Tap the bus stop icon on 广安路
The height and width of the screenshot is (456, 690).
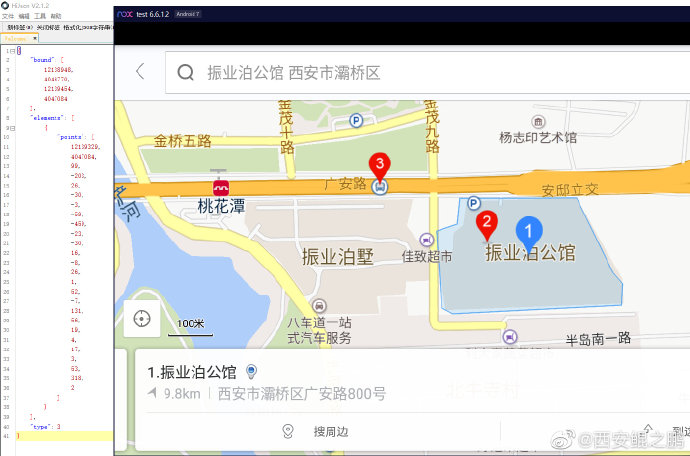379,187
